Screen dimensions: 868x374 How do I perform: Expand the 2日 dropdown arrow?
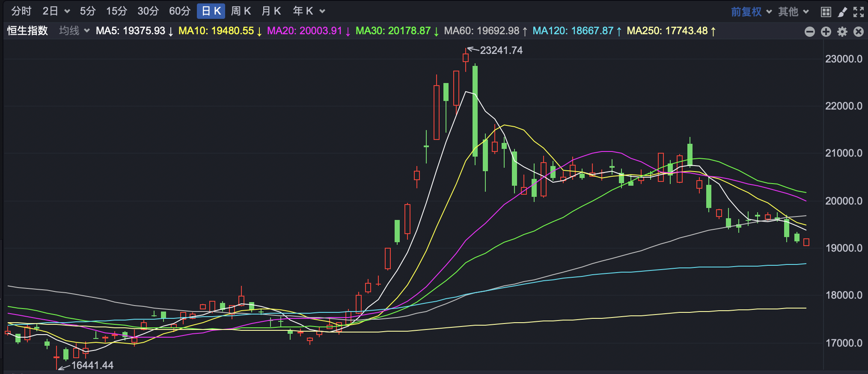pyautogui.click(x=67, y=12)
